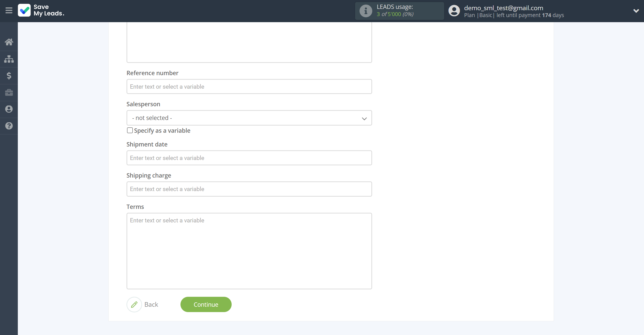Open Connections sitemap icon in sidebar
644x335 pixels.
point(9,59)
